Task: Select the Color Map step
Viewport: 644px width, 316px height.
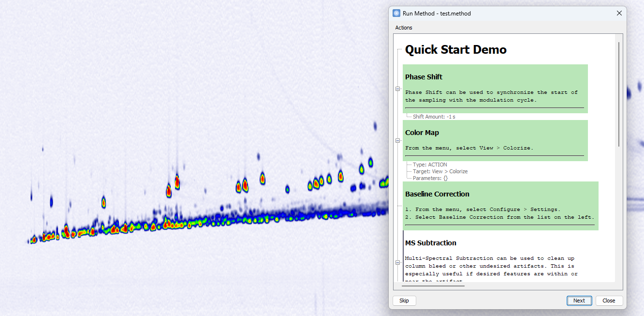Action: (495, 140)
